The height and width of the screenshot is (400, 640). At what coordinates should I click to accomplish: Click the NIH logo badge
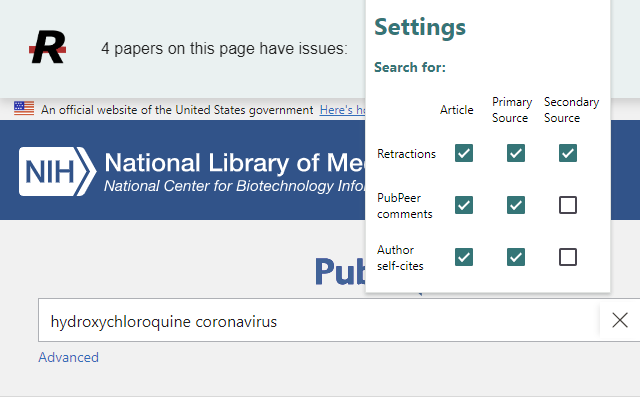56,171
